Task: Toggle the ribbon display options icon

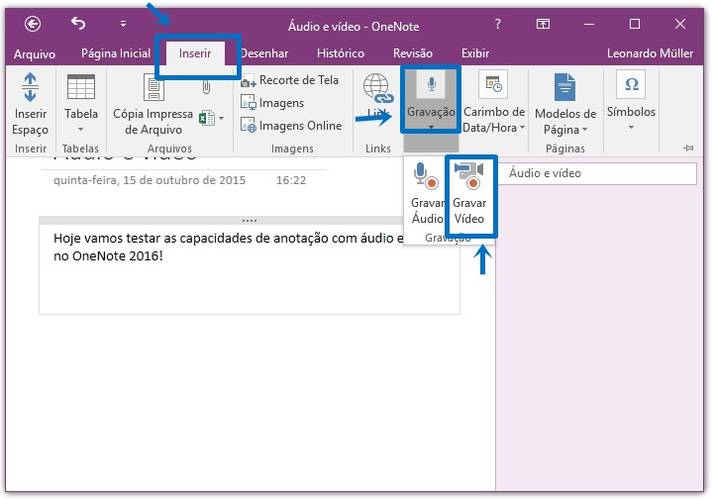Action: pyautogui.click(x=543, y=24)
